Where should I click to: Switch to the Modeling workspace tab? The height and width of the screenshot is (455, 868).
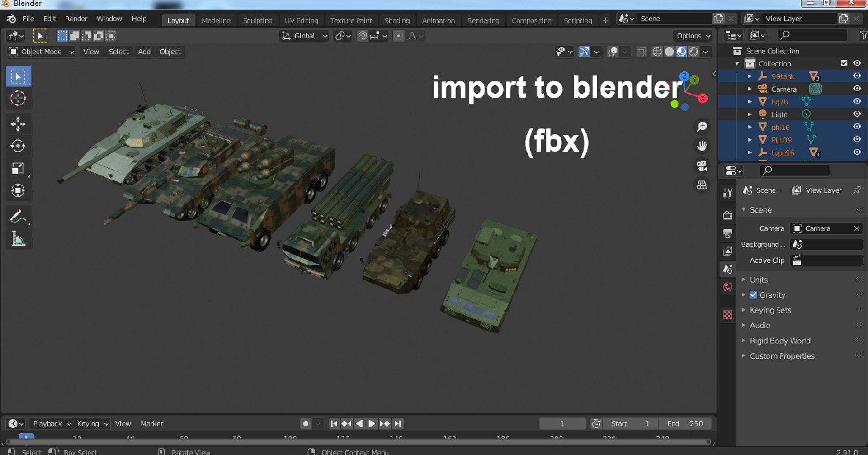216,20
